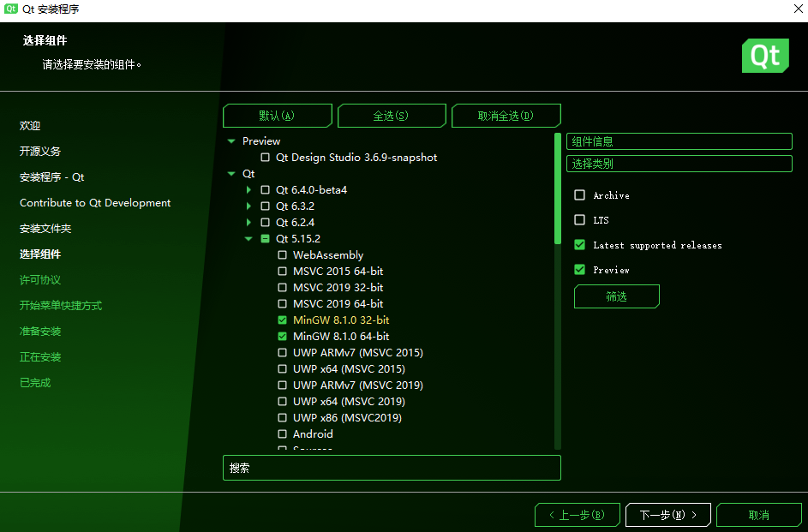Click the component tree vertical scrollbar
808x532 pixels.
557,188
